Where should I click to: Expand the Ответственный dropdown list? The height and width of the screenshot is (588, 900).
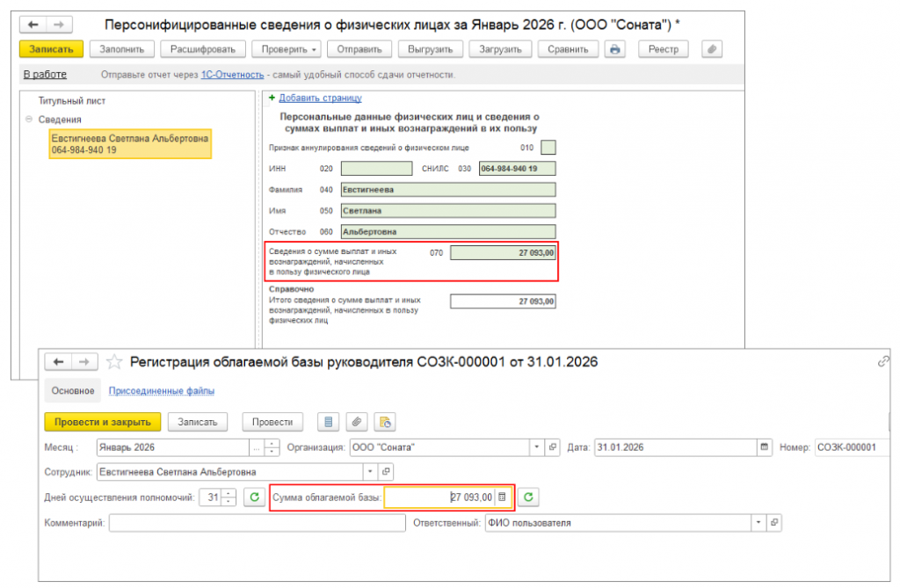tap(758, 523)
